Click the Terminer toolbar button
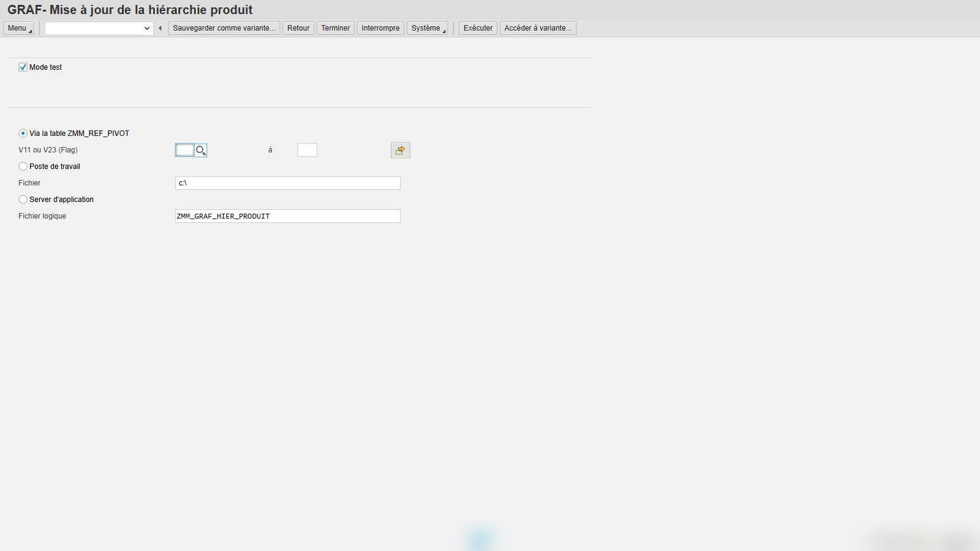The width and height of the screenshot is (980, 551). tap(336, 28)
